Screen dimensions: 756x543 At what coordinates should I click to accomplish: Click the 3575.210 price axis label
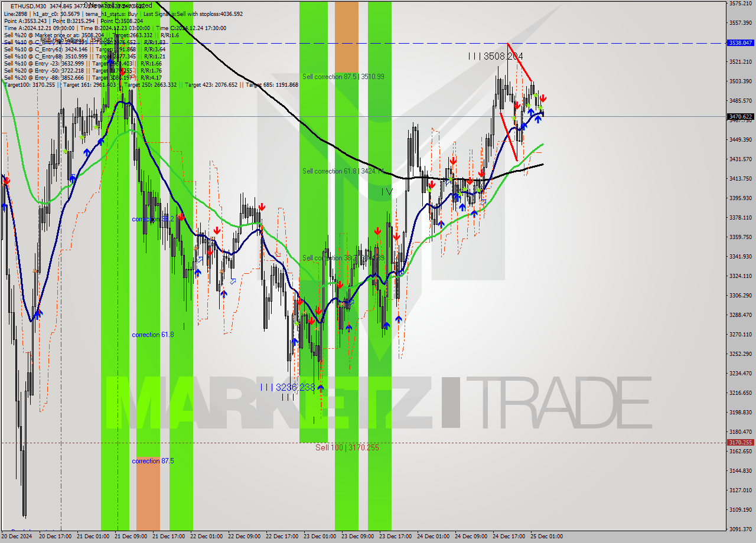(740, 4)
